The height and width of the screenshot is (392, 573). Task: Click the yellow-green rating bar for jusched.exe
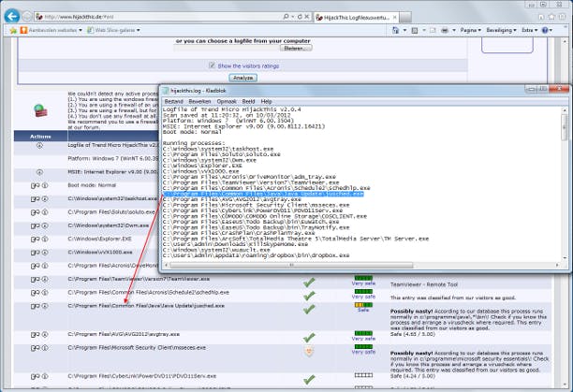[x=363, y=305]
